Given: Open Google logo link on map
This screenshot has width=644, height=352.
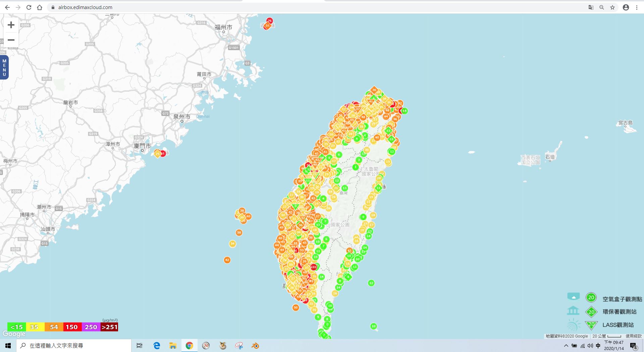Looking at the screenshot, I should coord(14,334).
